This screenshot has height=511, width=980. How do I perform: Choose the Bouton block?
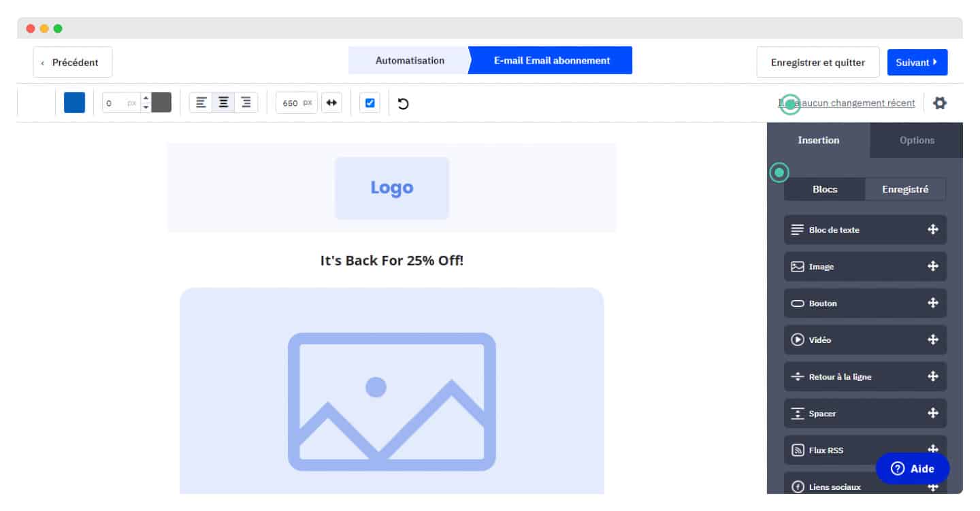[865, 303]
